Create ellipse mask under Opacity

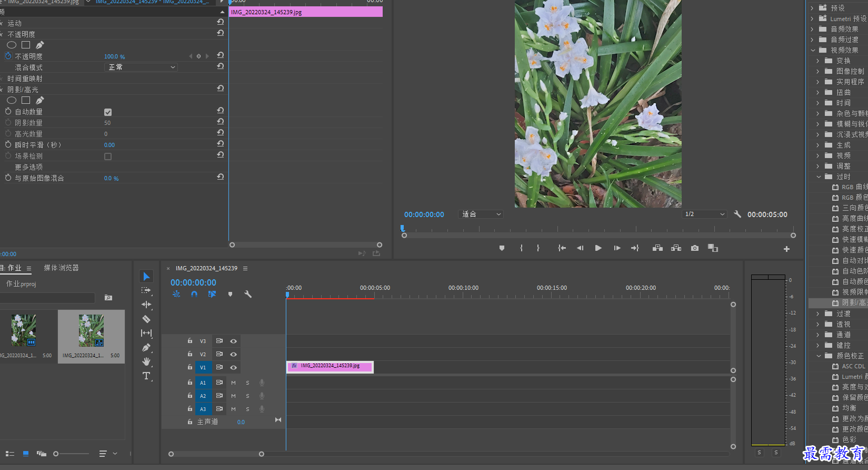point(12,45)
